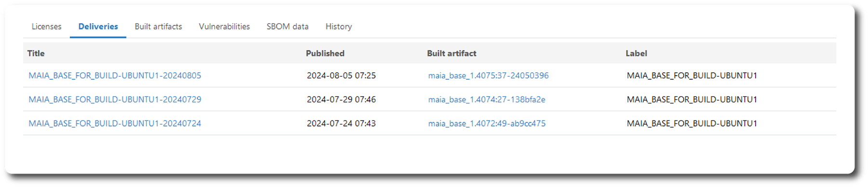Select the 2024-08-05 07:25 published date cell
Image resolution: width=868 pixels, height=187 pixels.
[x=341, y=76]
